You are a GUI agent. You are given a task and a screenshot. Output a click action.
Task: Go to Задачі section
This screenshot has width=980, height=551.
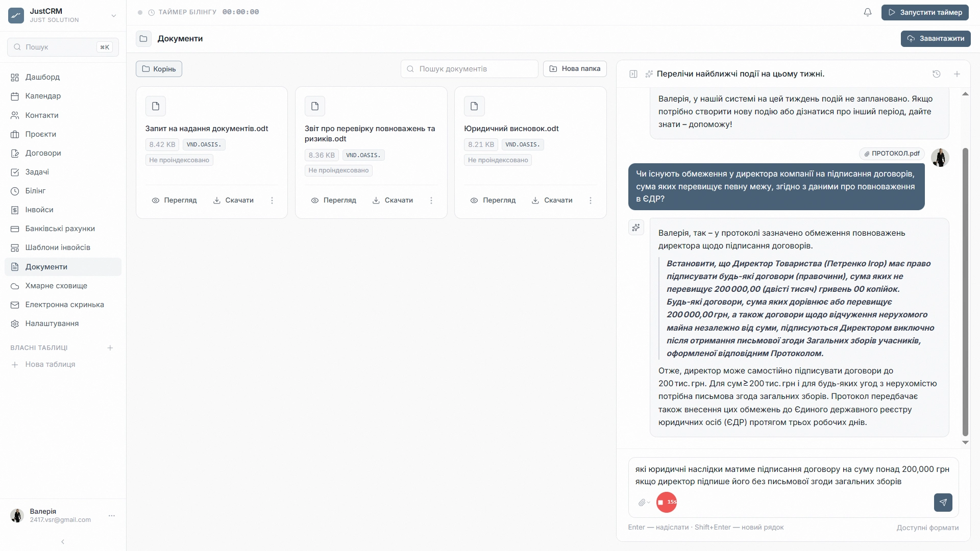pos(63,172)
